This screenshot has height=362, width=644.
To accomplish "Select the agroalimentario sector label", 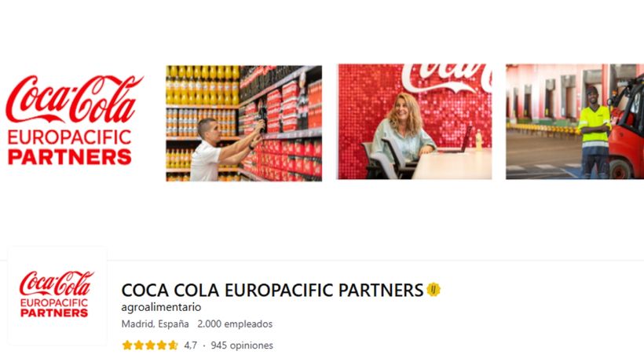I will coord(162,307).
